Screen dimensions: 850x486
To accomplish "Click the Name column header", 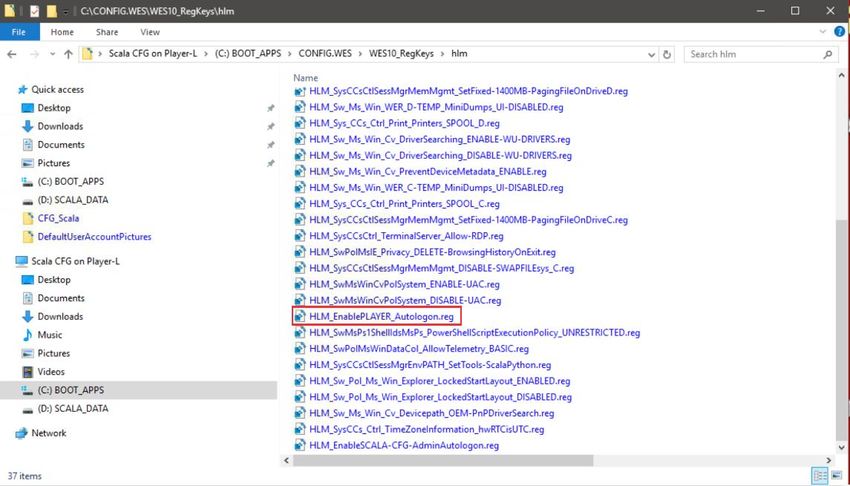I will [x=306, y=78].
